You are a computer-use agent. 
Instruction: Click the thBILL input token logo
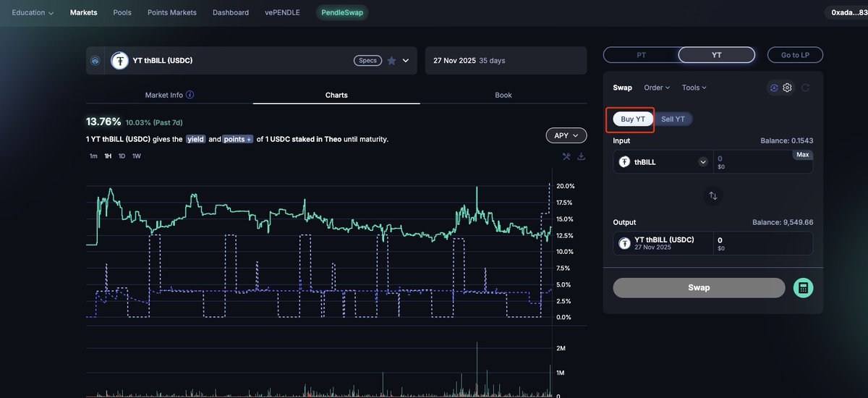(624, 162)
